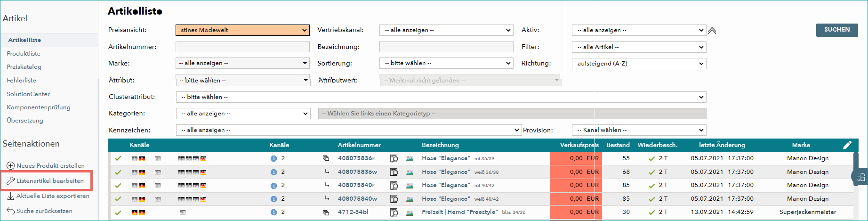The width and height of the screenshot is (868, 221).
Task: Click the Bezeichnung input field
Action: 446,47
